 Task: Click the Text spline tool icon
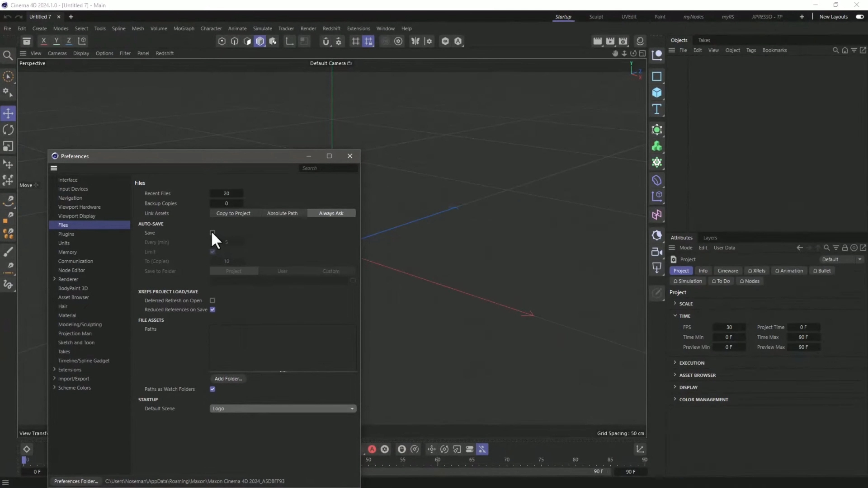[x=657, y=109]
